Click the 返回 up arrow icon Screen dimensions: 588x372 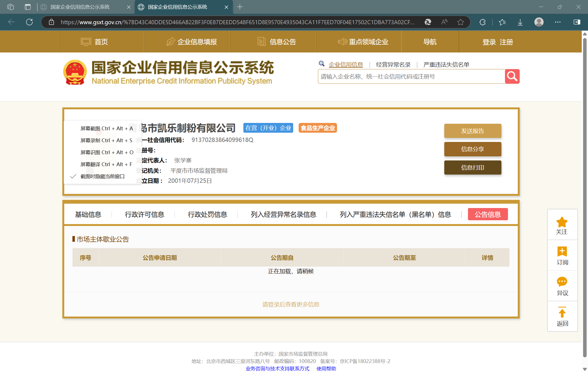[562, 312]
